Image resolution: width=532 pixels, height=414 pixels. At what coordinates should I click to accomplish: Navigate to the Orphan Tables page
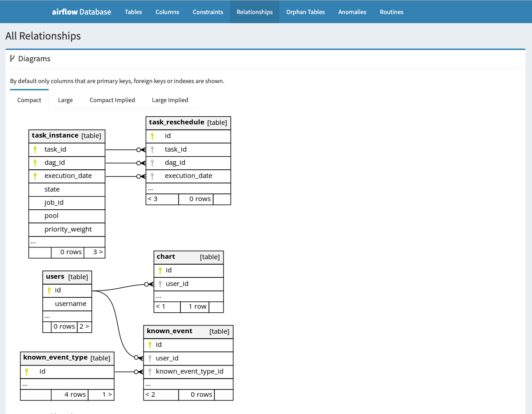point(305,12)
